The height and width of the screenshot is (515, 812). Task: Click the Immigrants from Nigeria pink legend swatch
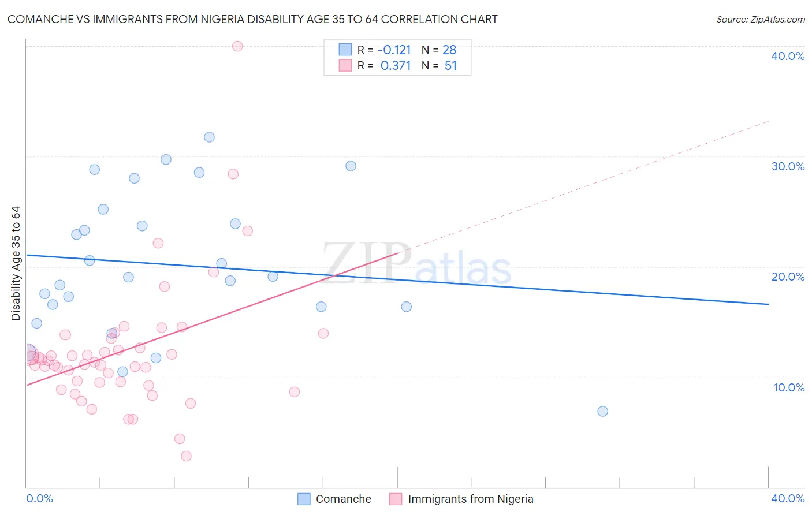[x=396, y=499]
